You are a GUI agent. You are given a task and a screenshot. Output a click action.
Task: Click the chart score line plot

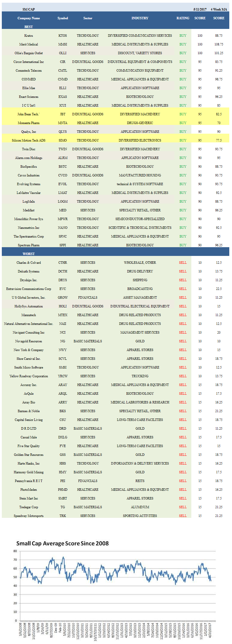click(116, 571)
